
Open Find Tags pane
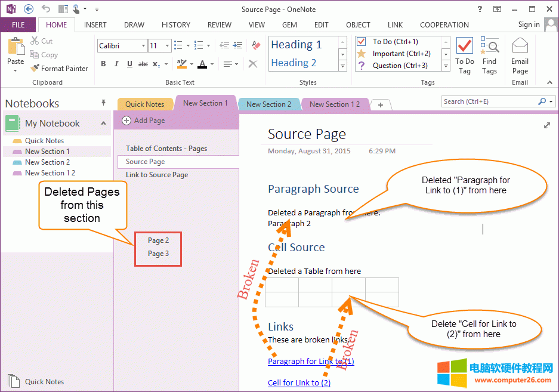[x=489, y=57]
